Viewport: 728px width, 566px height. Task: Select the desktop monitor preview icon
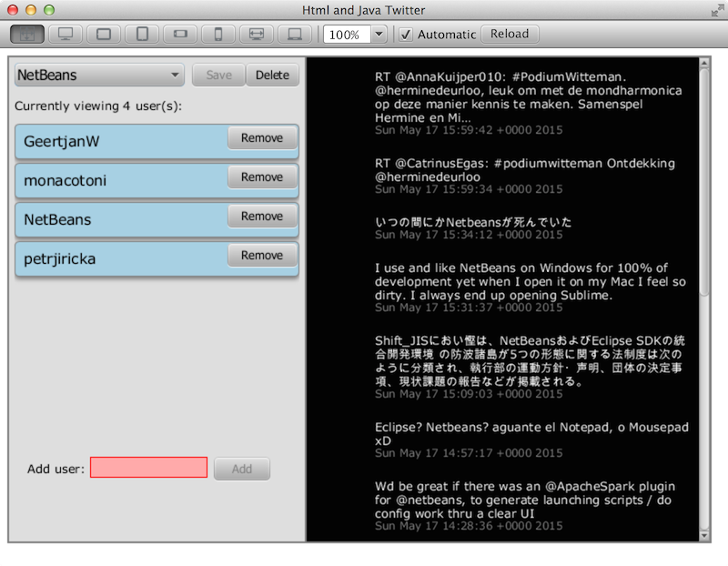click(x=66, y=35)
